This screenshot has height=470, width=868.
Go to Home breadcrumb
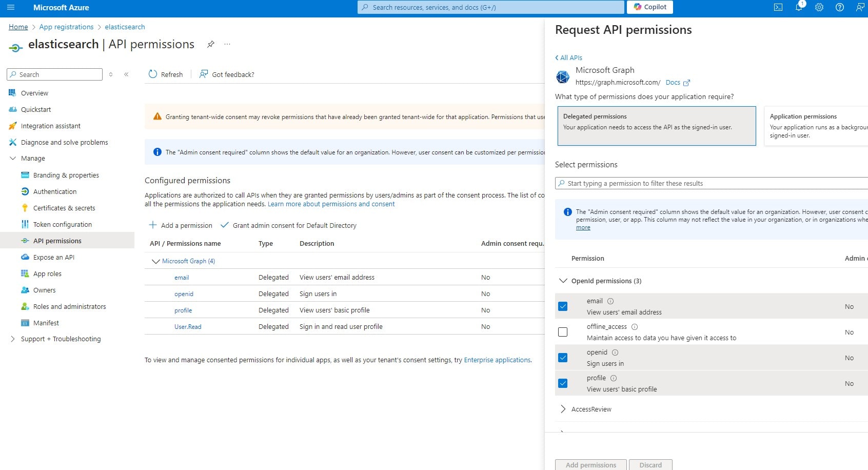18,27
